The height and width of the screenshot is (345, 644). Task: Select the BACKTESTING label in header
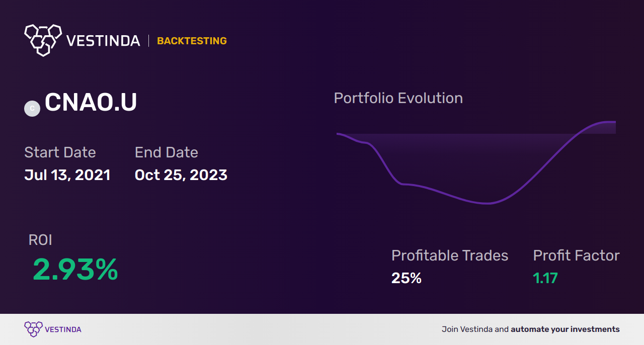(192, 41)
